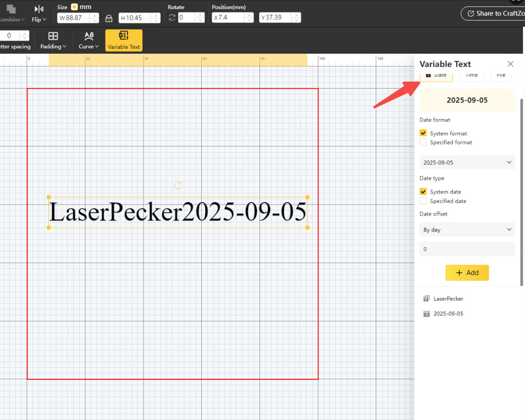Open the 2025-09-05 date format dropdown
The height and width of the screenshot is (420, 525).
click(467, 163)
